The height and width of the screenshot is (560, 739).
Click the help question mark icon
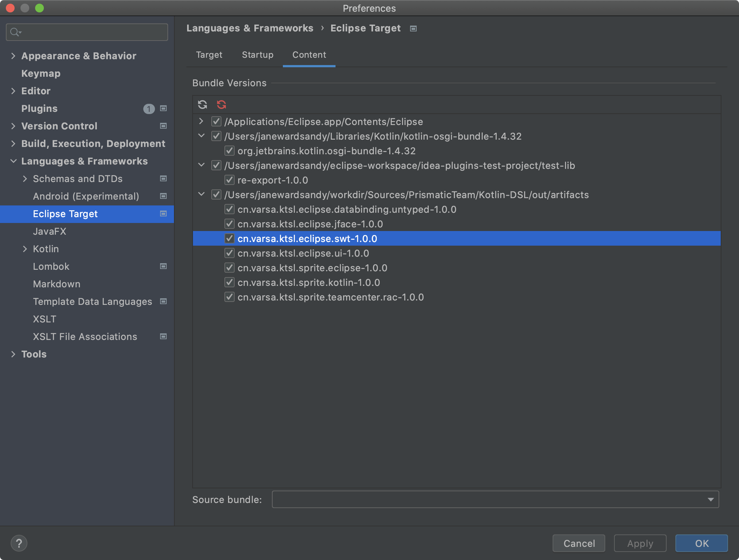pos(19,543)
